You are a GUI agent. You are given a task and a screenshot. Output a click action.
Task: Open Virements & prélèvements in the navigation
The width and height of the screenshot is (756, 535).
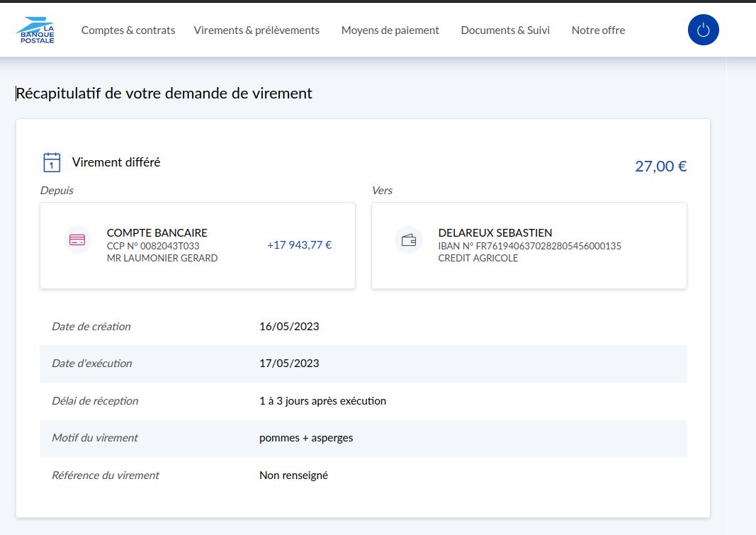(x=256, y=30)
